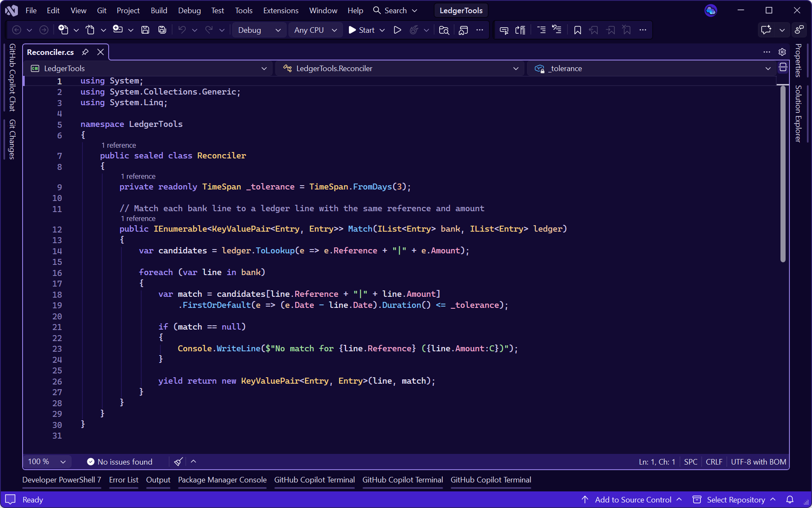This screenshot has width=812, height=508.
Task: Click the vertical scrollbar thumb in editor
Action: coord(783,174)
